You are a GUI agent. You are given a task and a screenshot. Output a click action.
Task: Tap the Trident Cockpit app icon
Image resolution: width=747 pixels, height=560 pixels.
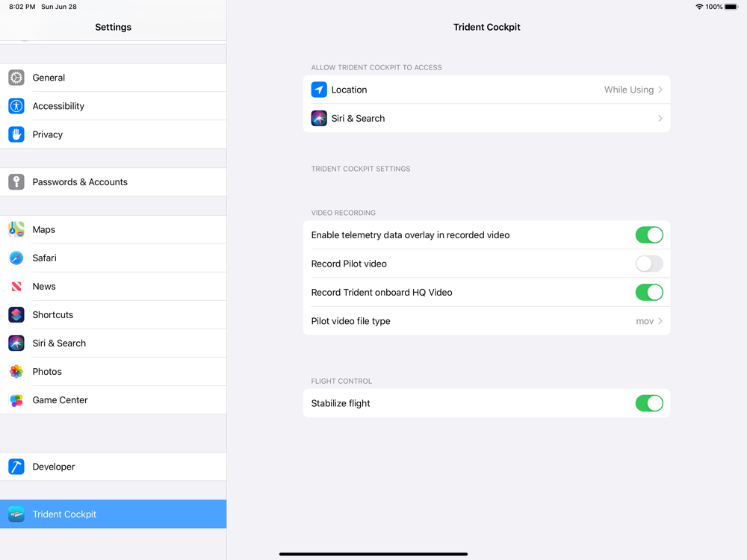pos(16,514)
